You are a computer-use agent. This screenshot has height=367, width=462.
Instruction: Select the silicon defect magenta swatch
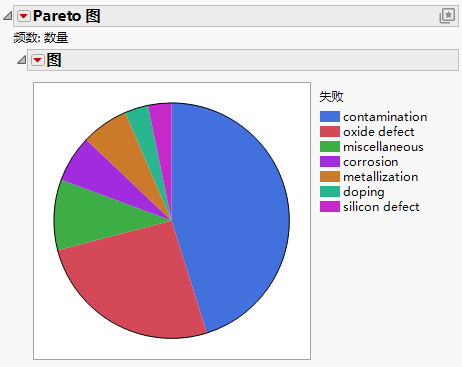pyautogui.click(x=330, y=207)
